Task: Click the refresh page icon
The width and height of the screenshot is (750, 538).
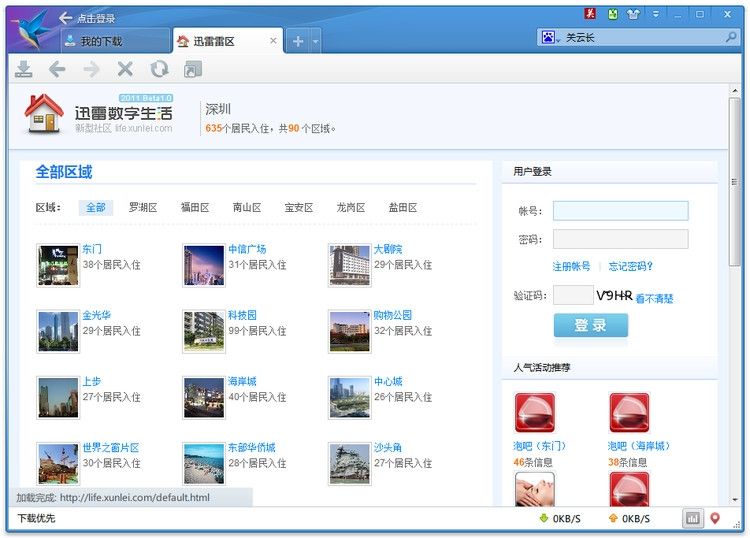Action: pyautogui.click(x=159, y=69)
